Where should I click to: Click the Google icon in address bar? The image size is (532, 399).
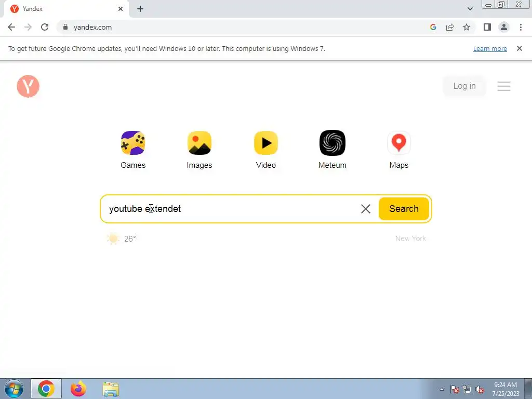(433, 27)
